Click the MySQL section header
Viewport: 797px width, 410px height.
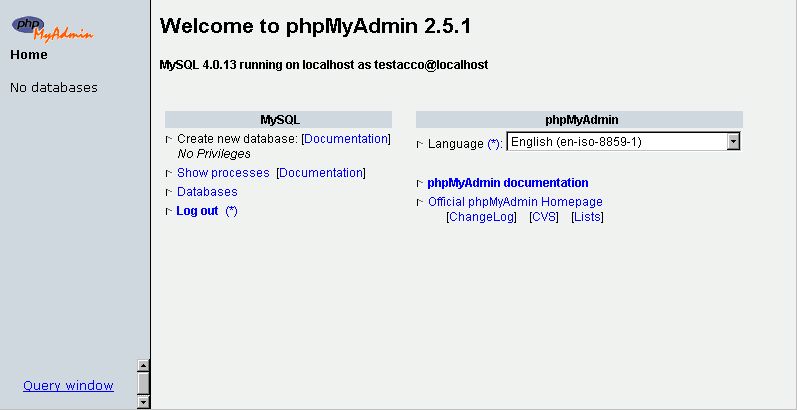click(279, 119)
